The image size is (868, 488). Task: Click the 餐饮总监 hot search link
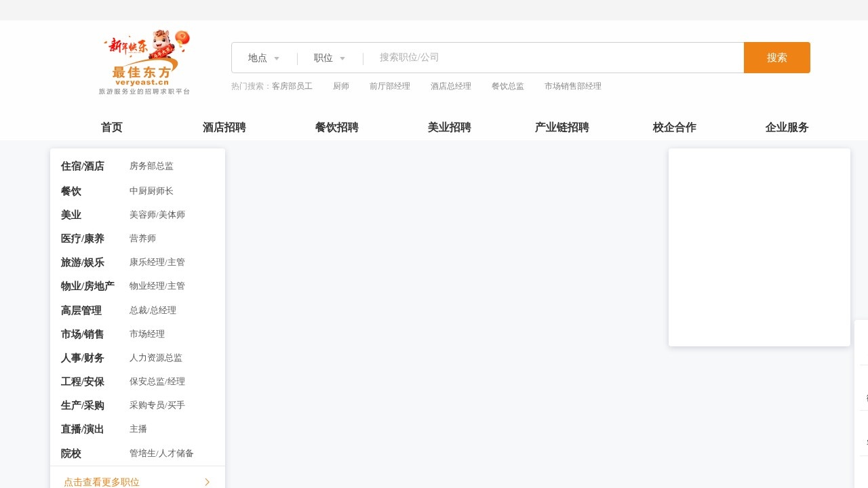coord(507,86)
